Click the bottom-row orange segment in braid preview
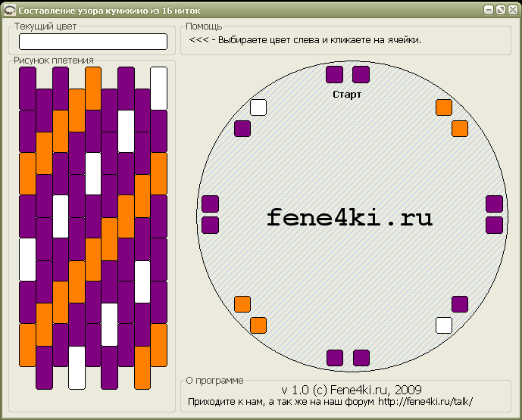The image size is (522, 420). pos(142,368)
